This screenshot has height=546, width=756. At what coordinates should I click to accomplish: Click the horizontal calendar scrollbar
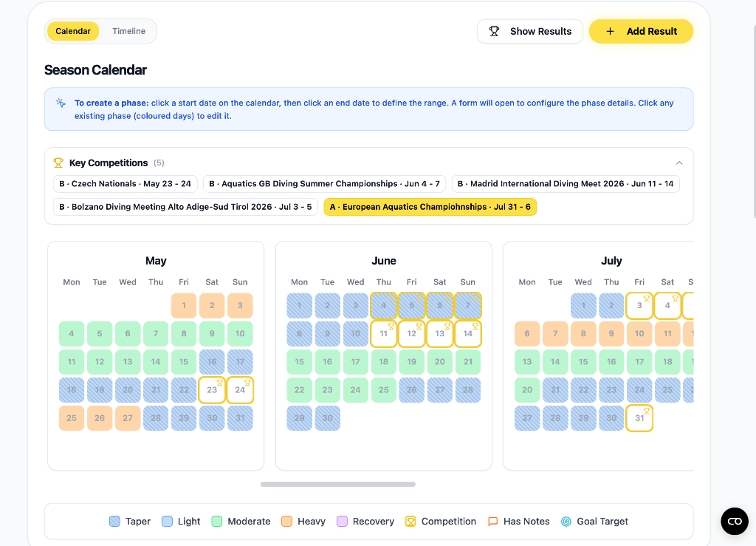pos(338,484)
